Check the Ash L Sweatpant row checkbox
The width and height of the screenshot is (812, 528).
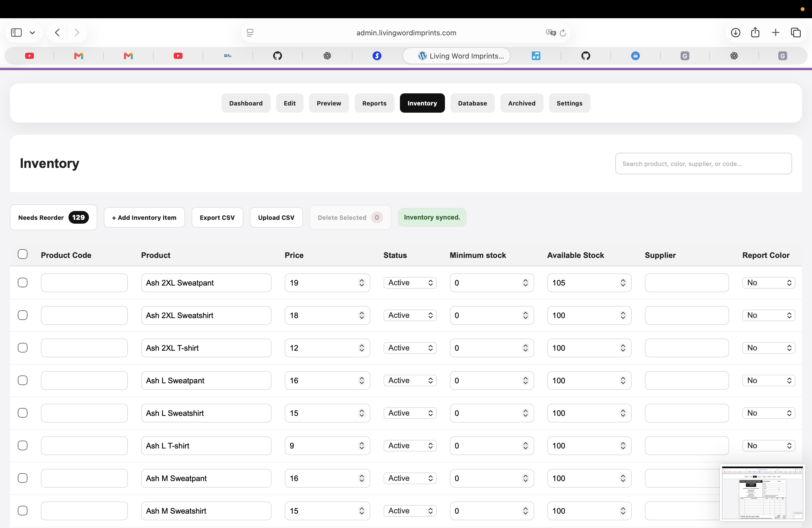coord(23,380)
